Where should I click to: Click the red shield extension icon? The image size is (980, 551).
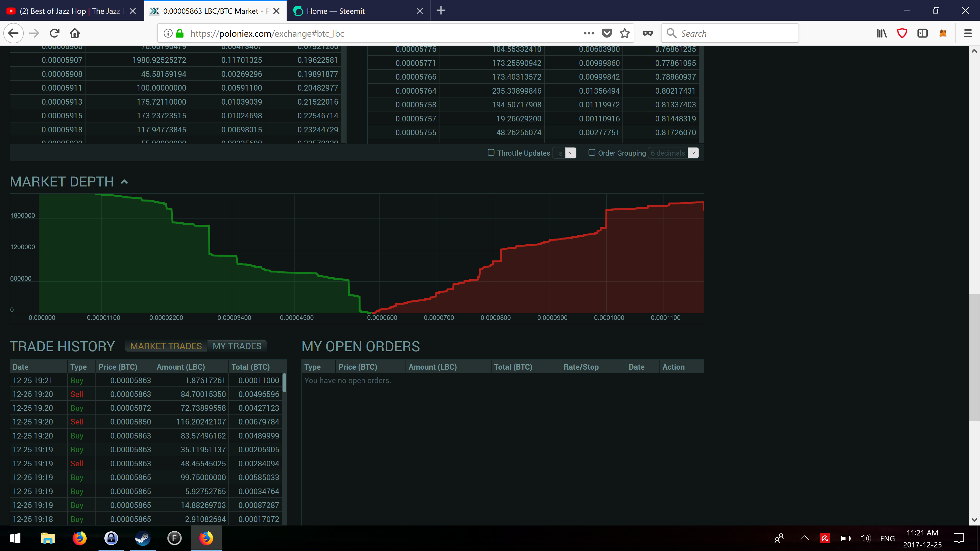902,33
